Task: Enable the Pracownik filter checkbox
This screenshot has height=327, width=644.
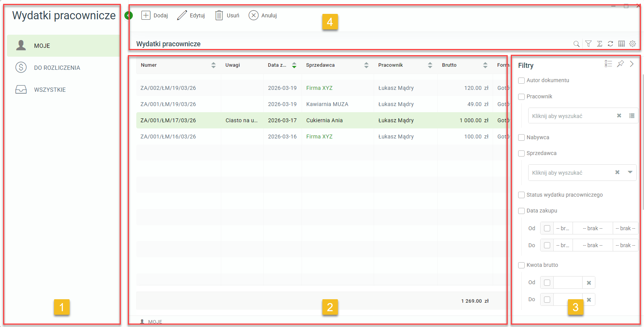Action: [521, 97]
